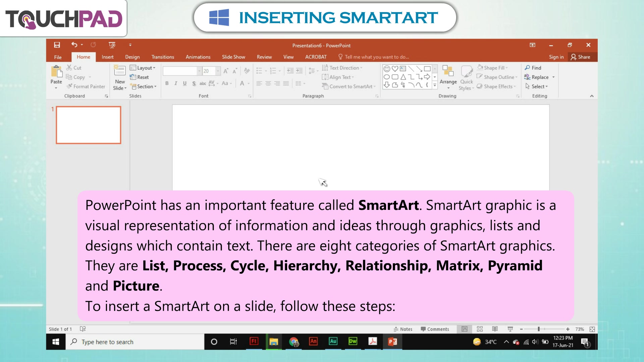Click Find in Editing group
This screenshot has width=644, height=362.
(533, 68)
